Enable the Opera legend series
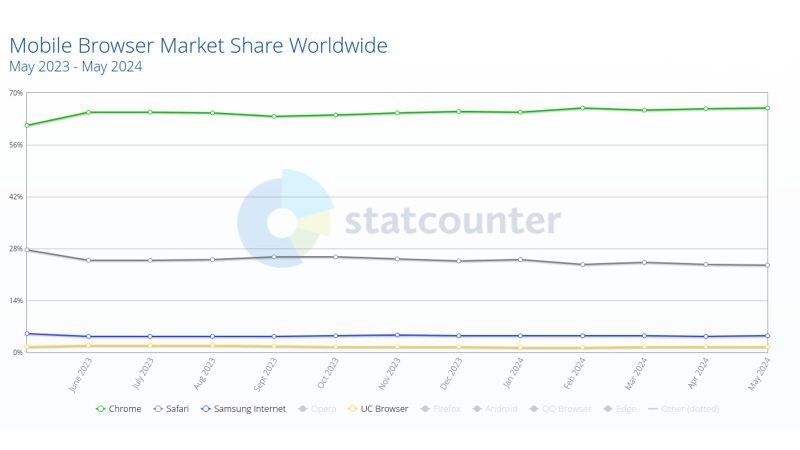This screenshot has width=800, height=450. point(316,408)
